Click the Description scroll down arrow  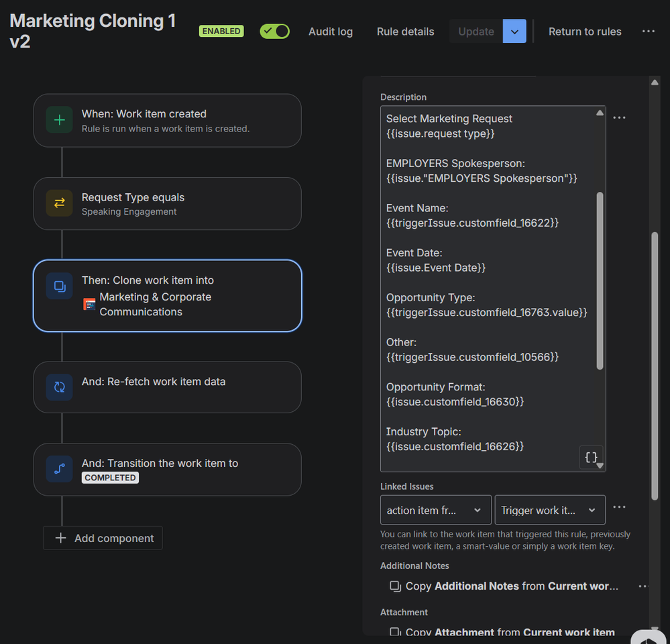point(600,466)
